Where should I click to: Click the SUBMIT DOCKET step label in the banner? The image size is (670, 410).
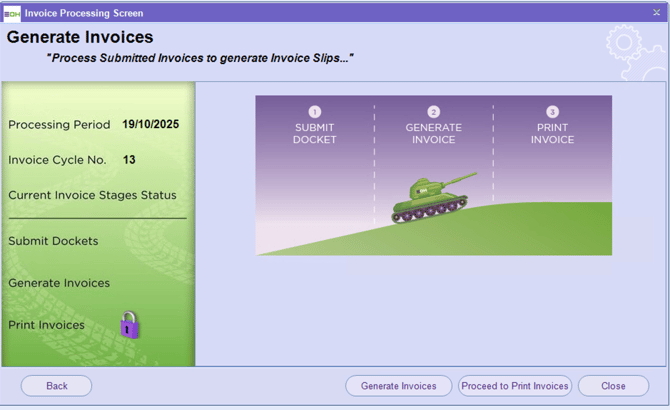point(315,134)
